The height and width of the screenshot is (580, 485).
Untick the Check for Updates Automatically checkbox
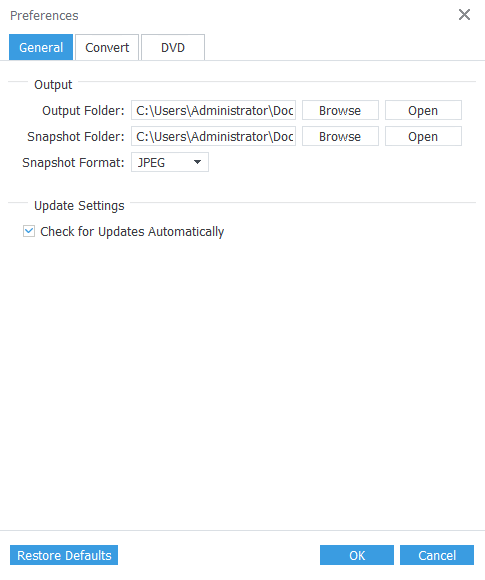[x=29, y=231]
